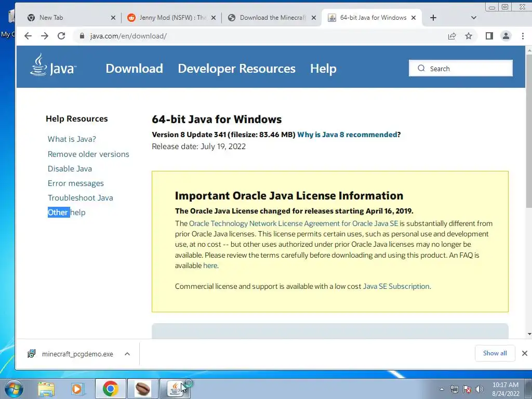
Task: Click the taskbar clock and date
Action: tap(506, 389)
